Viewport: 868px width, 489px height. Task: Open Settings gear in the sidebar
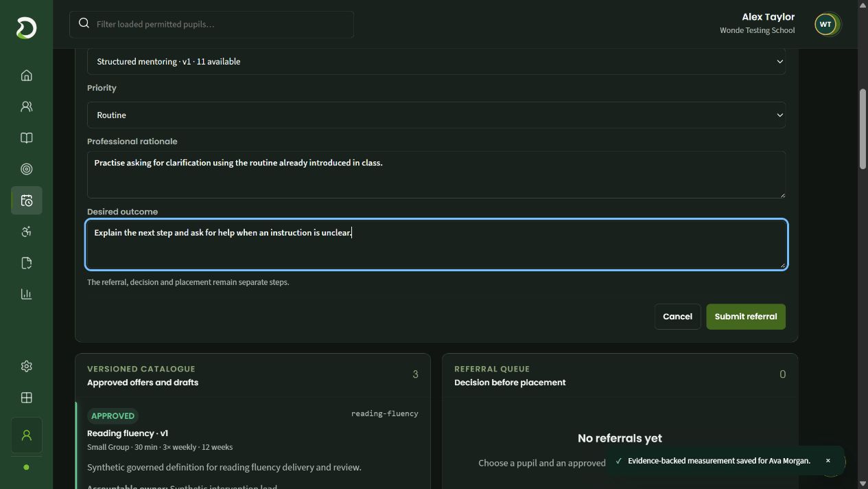pos(26,366)
